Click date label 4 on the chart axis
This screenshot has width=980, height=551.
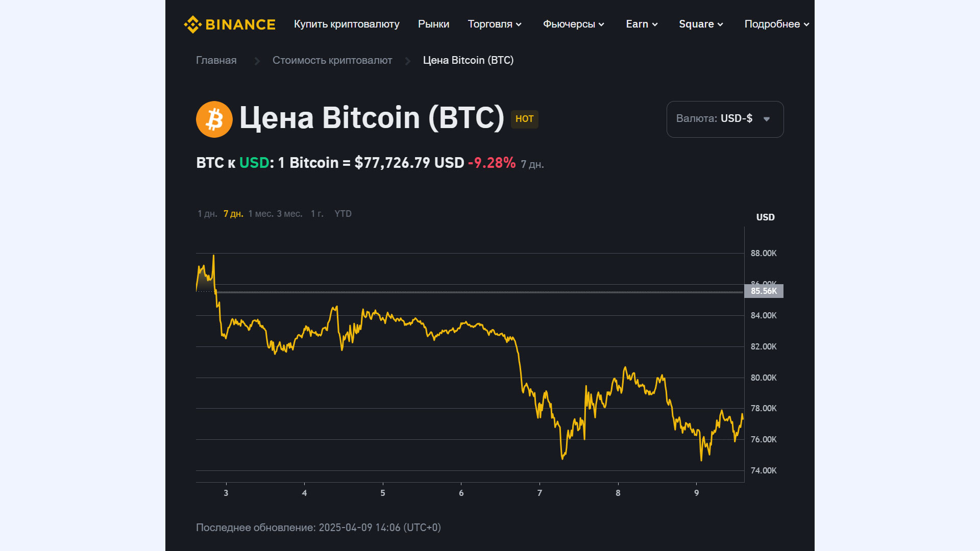click(x=304, y=493)
